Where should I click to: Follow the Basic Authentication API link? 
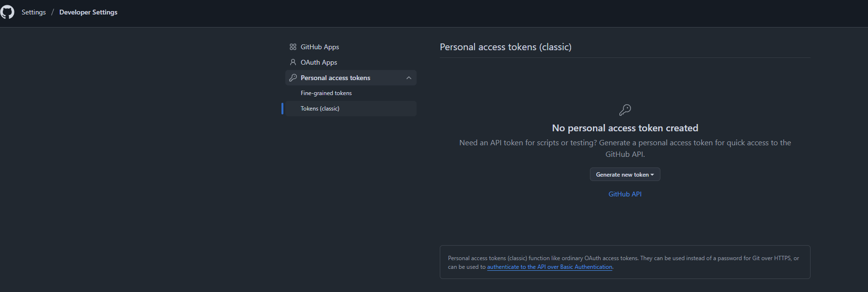(549, 267)
